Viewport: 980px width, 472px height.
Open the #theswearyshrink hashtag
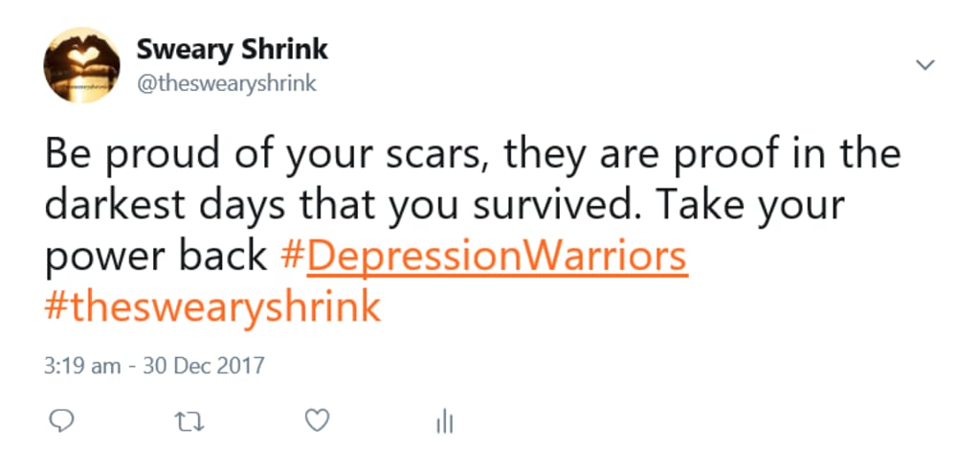click(212, 307)
